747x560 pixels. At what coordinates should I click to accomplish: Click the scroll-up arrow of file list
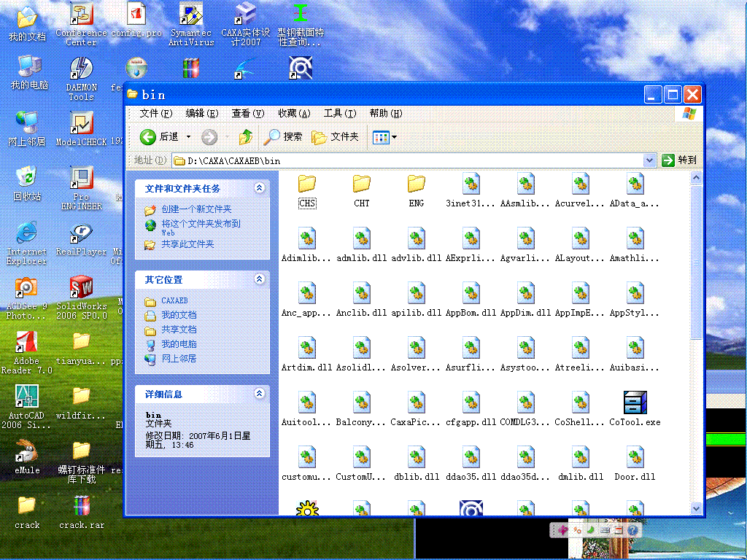696,178
